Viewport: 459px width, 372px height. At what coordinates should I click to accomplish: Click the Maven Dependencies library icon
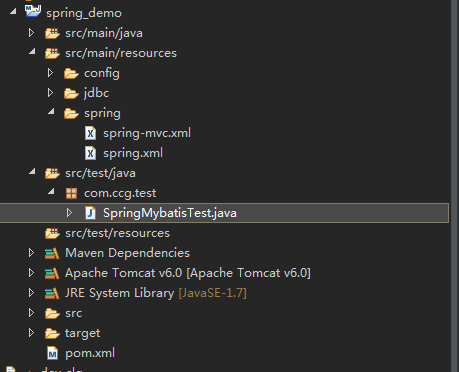coord(52,253)
